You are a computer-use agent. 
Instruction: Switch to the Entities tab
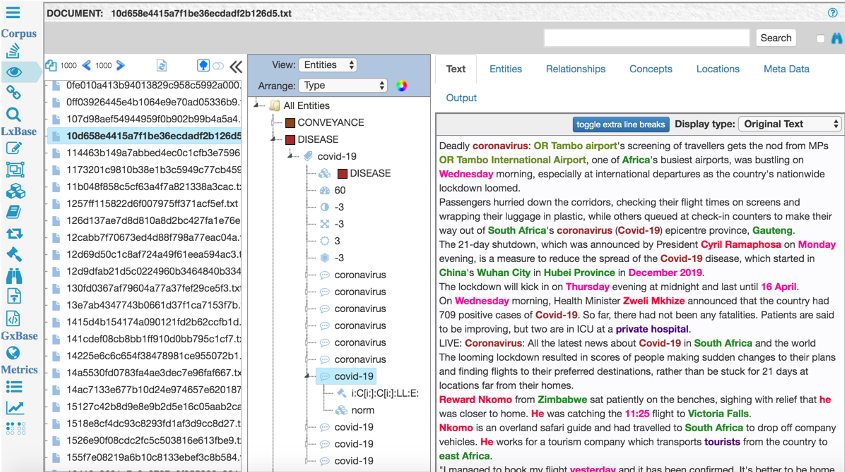[x=505, y=69]
